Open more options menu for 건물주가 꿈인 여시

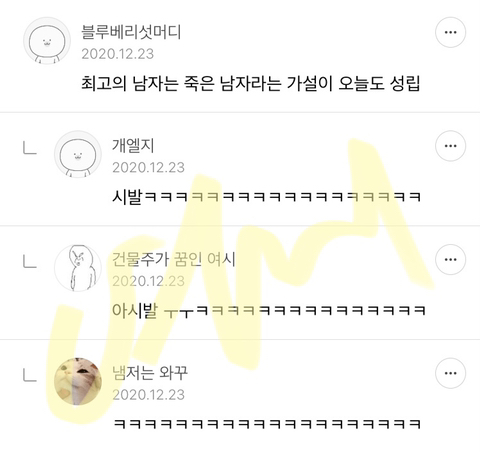450,260
